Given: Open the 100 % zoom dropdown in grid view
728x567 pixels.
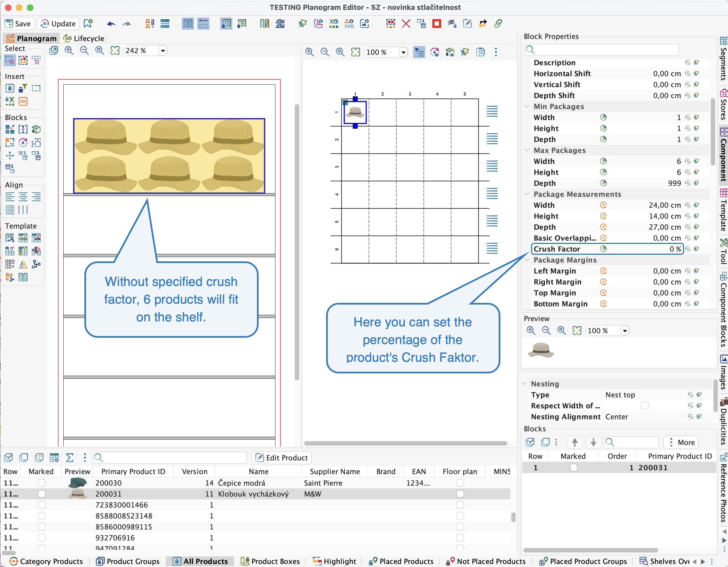Looking at the screenshot, I should point(403,52).
